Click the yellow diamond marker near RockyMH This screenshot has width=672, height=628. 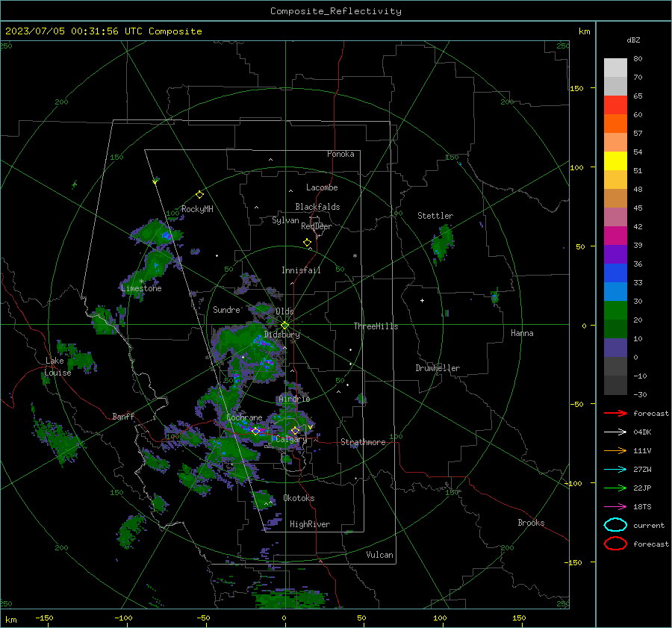pyautogui.click(x=199, y=195)
